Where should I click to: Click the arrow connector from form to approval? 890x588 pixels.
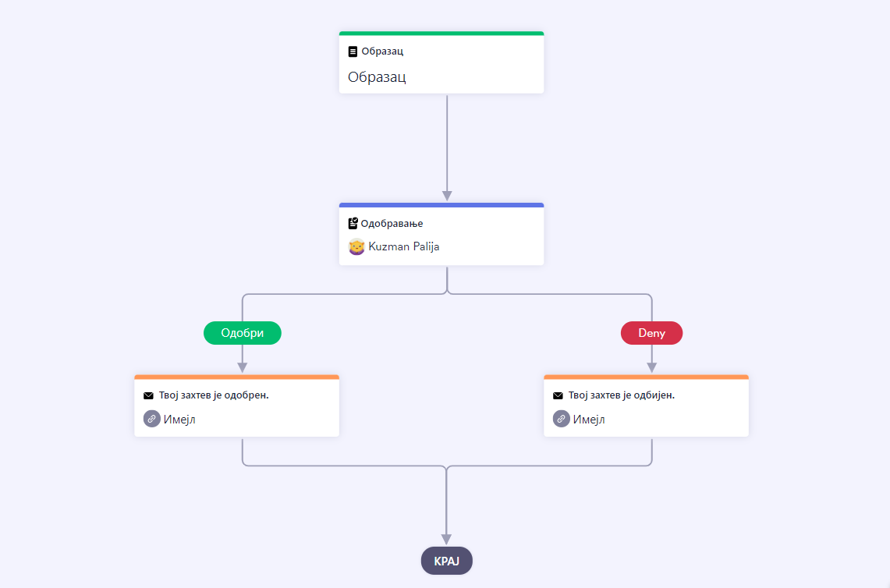(x=447, y=147)
